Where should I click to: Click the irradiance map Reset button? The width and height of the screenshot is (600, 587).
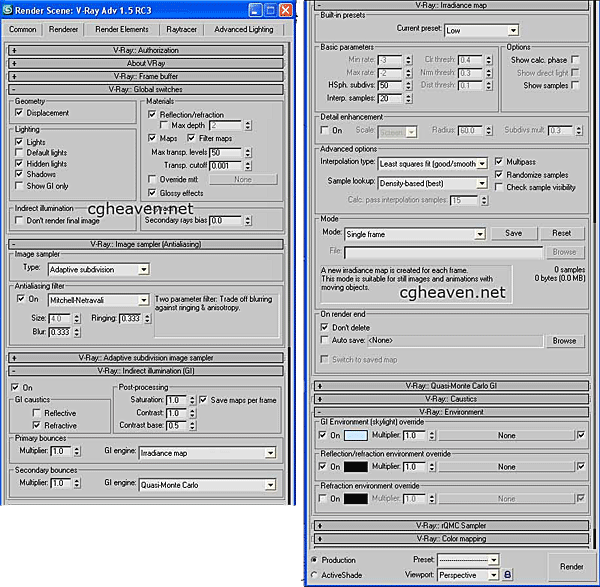[561, 233]
